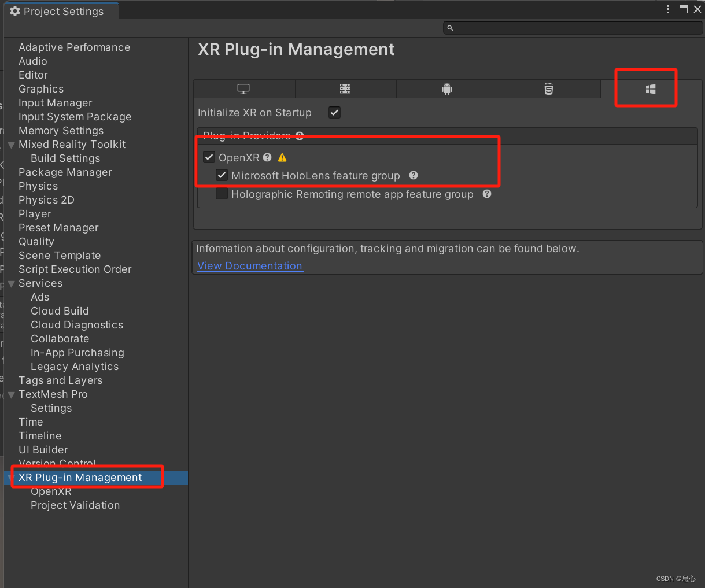Select OpenXR under XR Plug-in Management
This screenshot has height=588, width=705.
pyautogui.click(x=51, y=491)
